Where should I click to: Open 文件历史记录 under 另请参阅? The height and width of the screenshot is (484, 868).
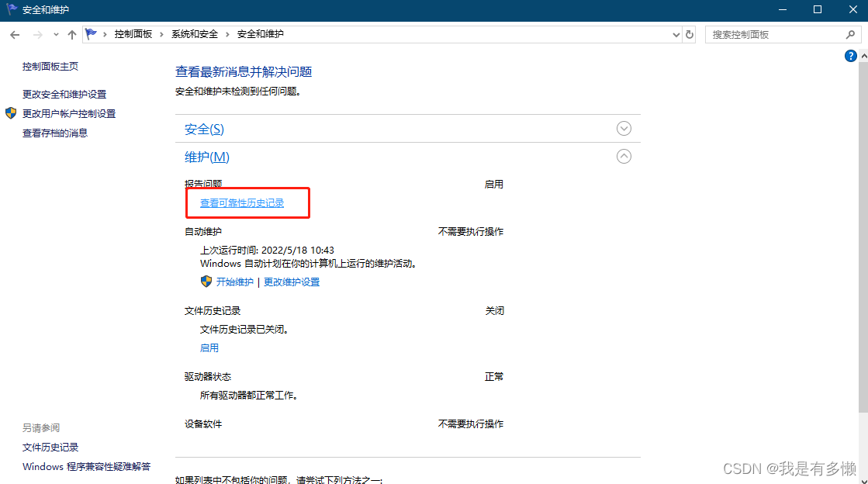pos(50,448)
